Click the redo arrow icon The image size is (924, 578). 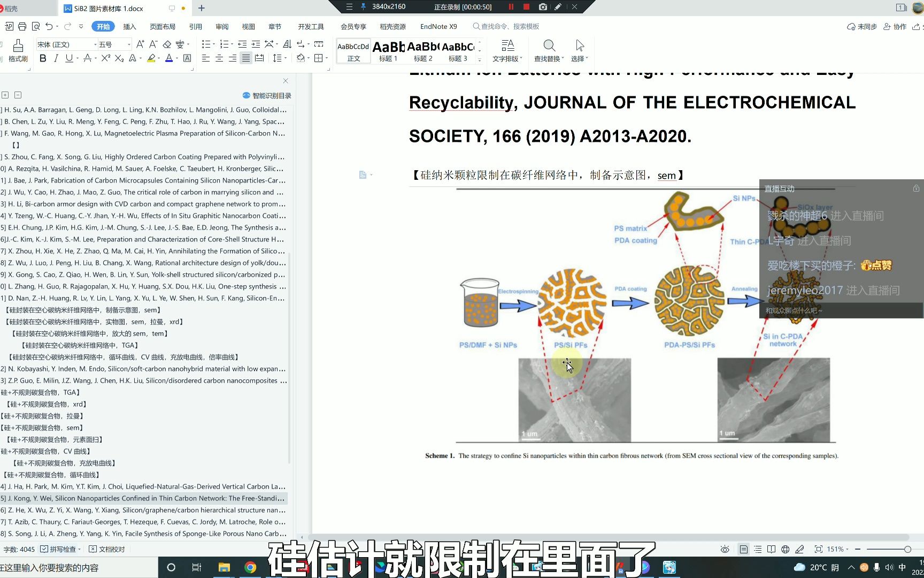[68, 26]
